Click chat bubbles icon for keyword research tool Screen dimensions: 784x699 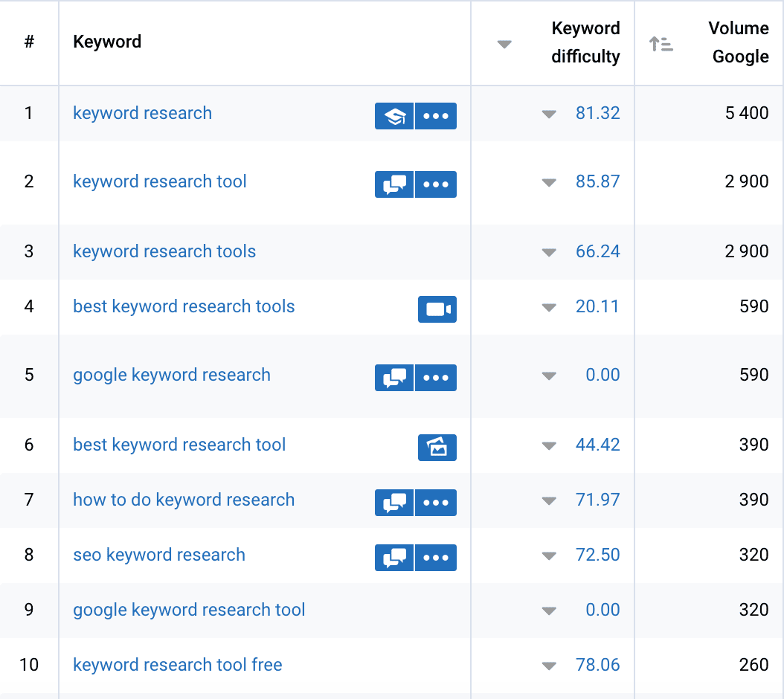click(x=394, y=184)
